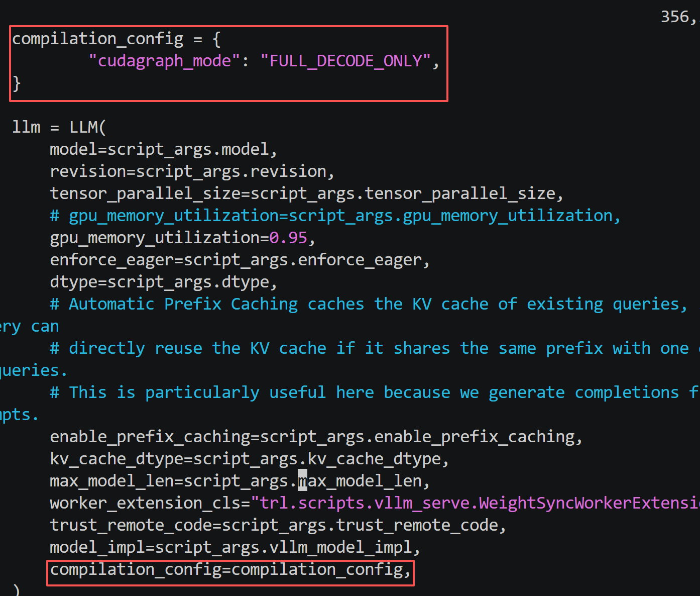
Task: Click 'enforce_eager=script_args.enforce_eager,' line
Action: 240,260
